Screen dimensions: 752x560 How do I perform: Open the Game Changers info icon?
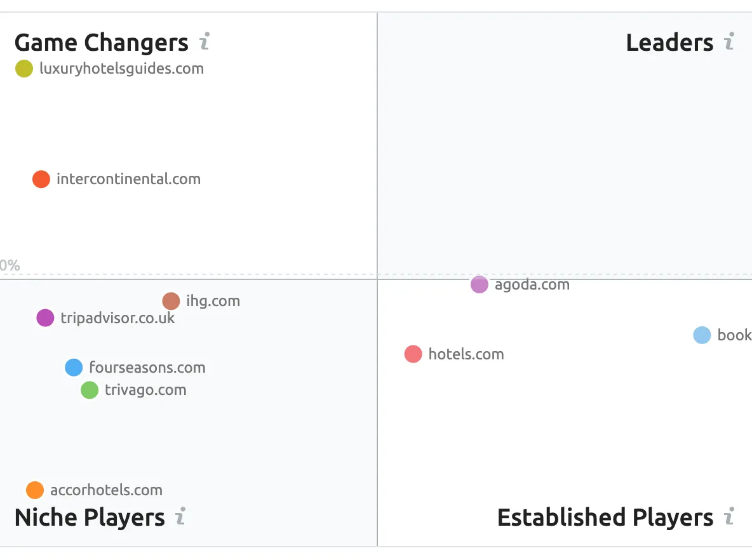coord(205,41)
